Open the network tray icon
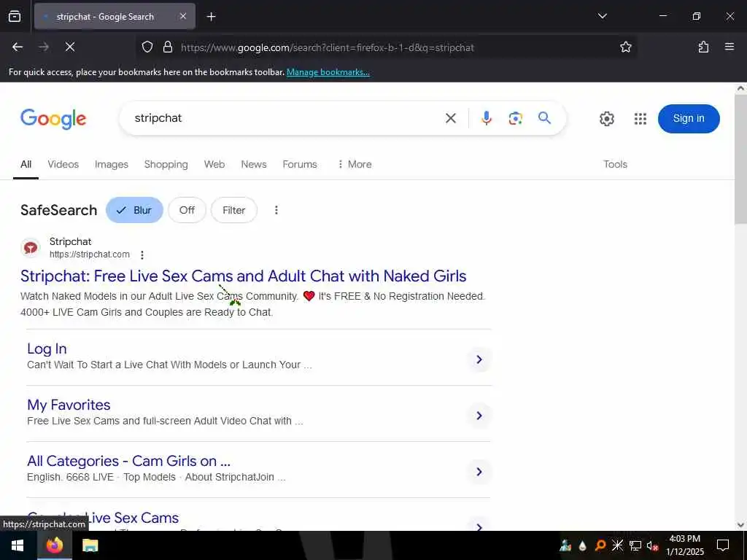Viewport: 747px width, 560px height. tap(635, 545)
